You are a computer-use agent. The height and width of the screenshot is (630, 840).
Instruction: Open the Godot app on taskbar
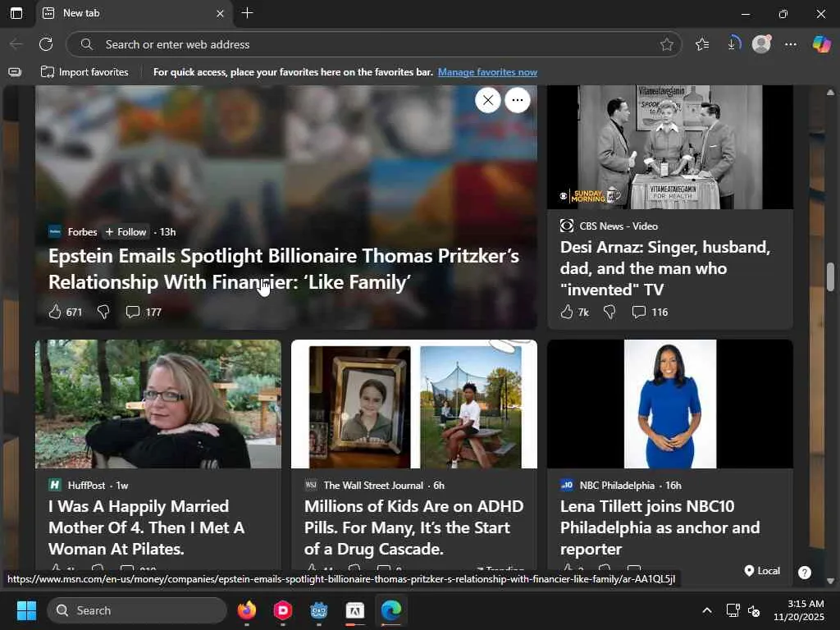[x=319, y=610]
